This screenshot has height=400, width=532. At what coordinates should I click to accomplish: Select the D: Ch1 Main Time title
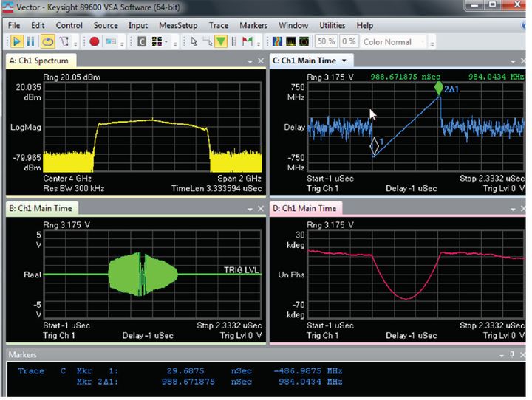[x=304, y=209]
